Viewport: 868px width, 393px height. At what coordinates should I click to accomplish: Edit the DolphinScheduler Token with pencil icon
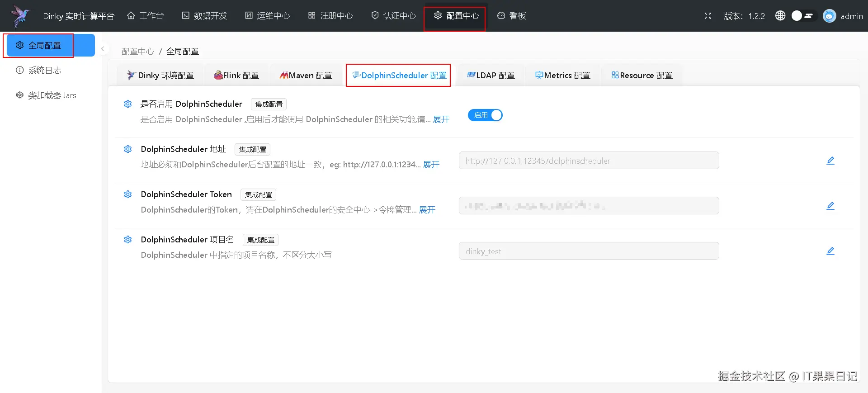[830, 206]
